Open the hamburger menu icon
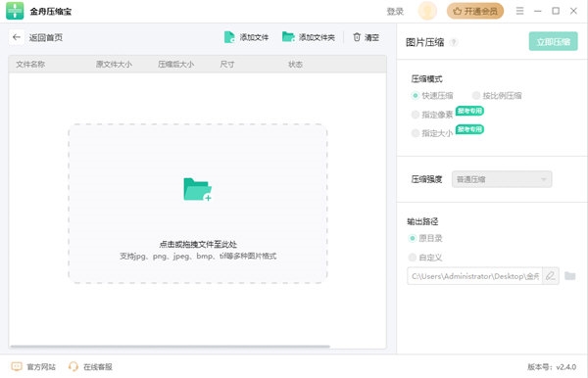 pos(519,11)
